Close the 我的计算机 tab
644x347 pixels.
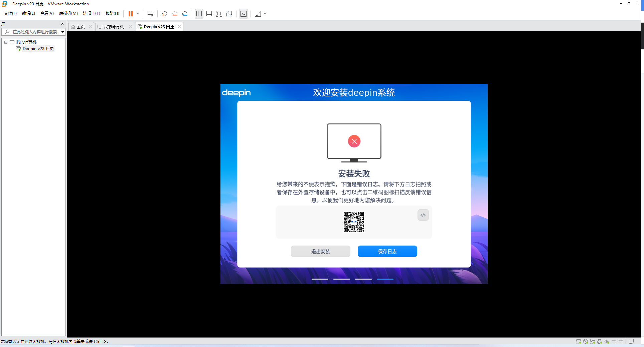(130, 27)
